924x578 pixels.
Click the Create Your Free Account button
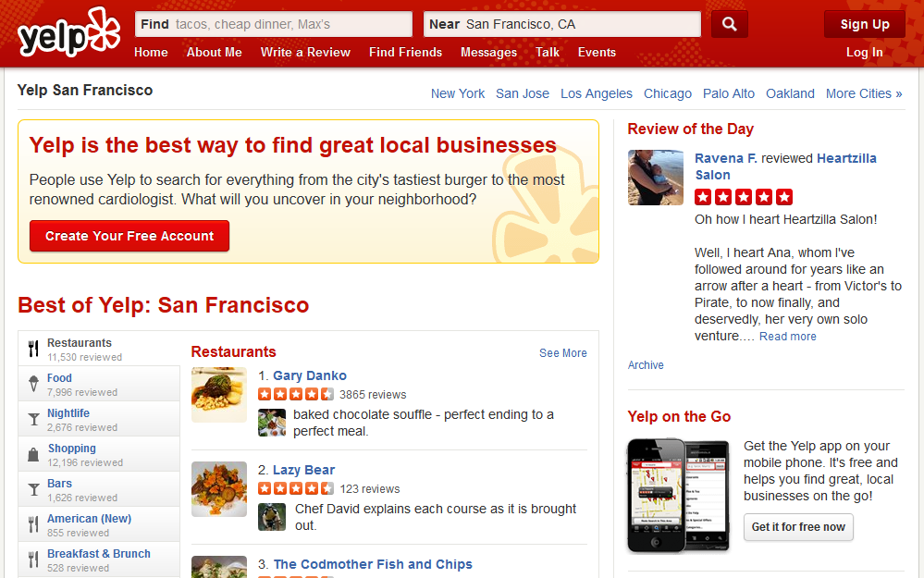[x=129, y=236]
